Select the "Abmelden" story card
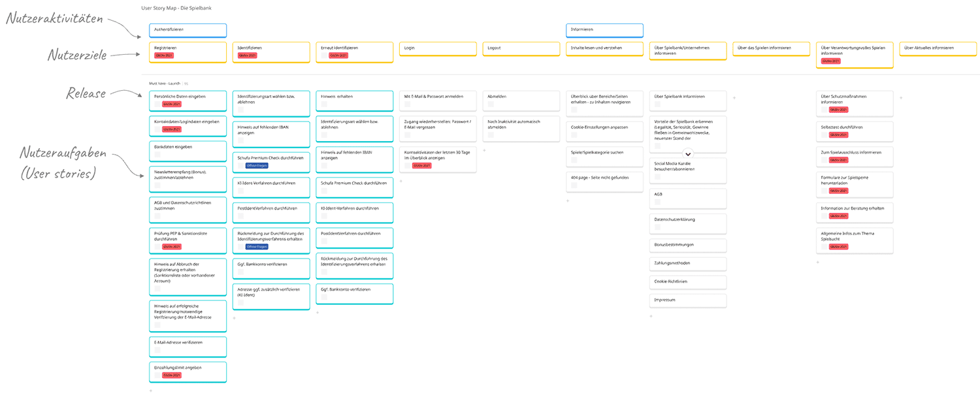This screenshot has height=395, width=980. tap(521, 101)
